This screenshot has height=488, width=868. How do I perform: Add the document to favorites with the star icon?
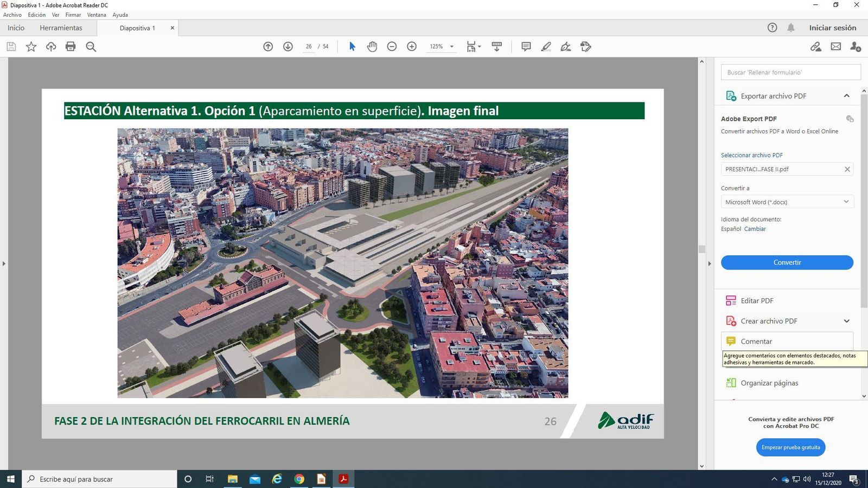[x=31, y=47]
